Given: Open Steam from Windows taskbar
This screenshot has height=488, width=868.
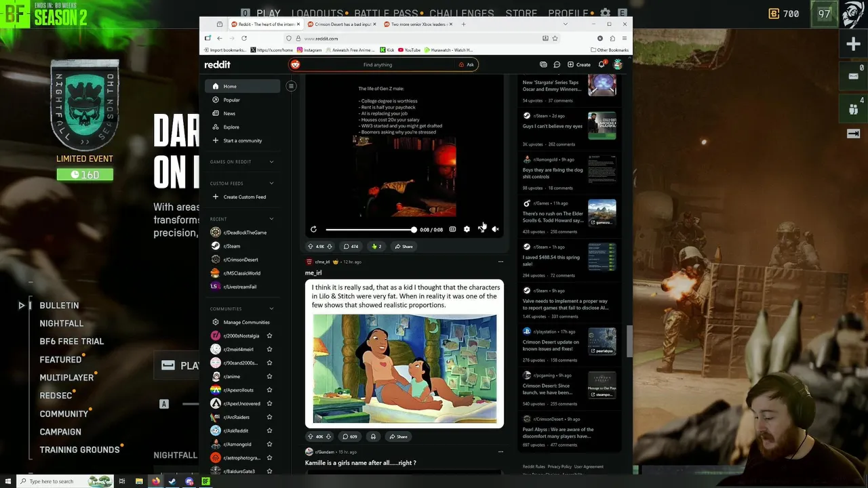Looking at the screenshot, I should point(172,481).
